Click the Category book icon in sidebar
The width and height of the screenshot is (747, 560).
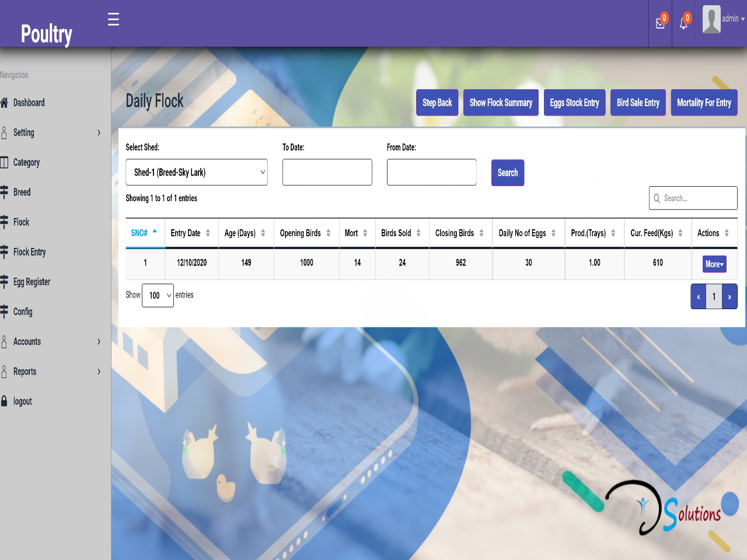[x=4, y=162]
